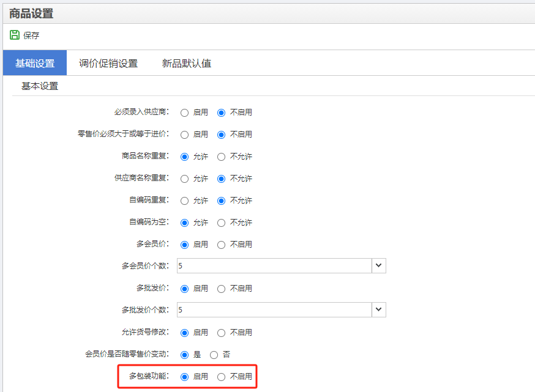Click the green save disk icon

pyautogui.click(x=15, y=35)
